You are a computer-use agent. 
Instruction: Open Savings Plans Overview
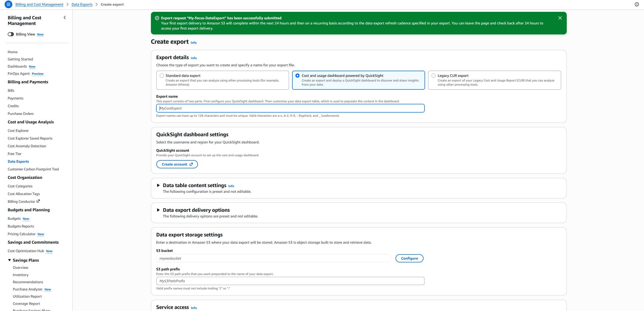(x=21, y=268)
